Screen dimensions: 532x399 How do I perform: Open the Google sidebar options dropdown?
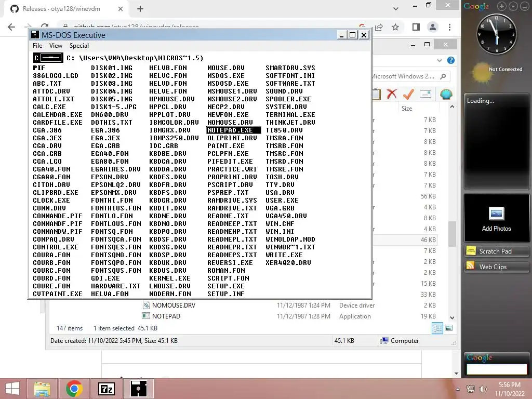513,6
